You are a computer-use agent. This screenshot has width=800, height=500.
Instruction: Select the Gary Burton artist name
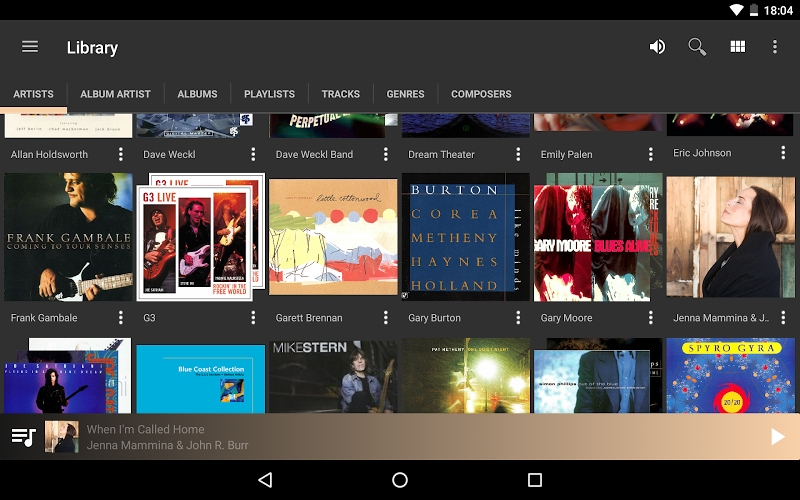[434, 318]
